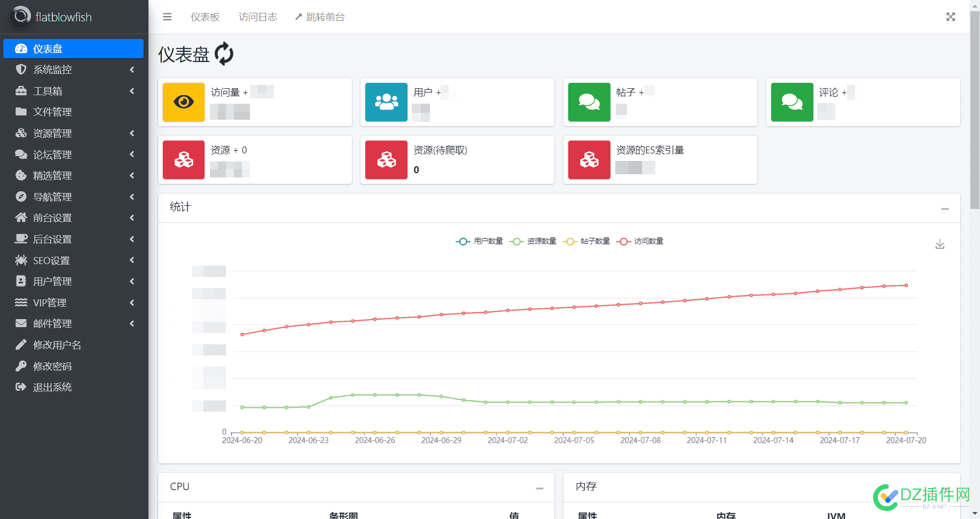
Task: Expand the VIP管理 submenu arrow
Action: 132,303
